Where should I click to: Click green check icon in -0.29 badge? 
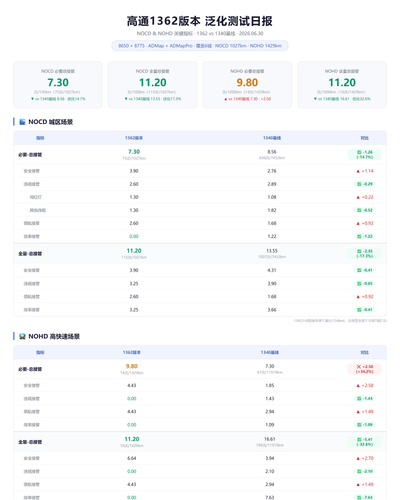tap(359, 184)
